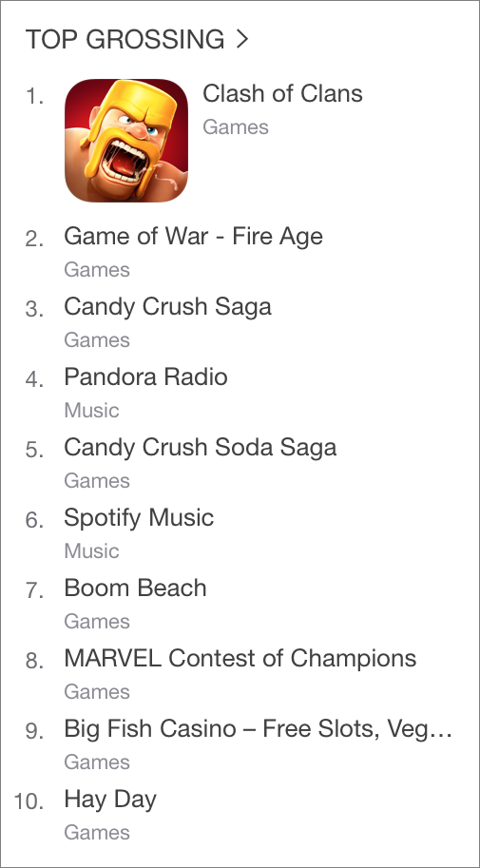
Task: Click Games category under Game of War
Action: [x=97, y=270]
